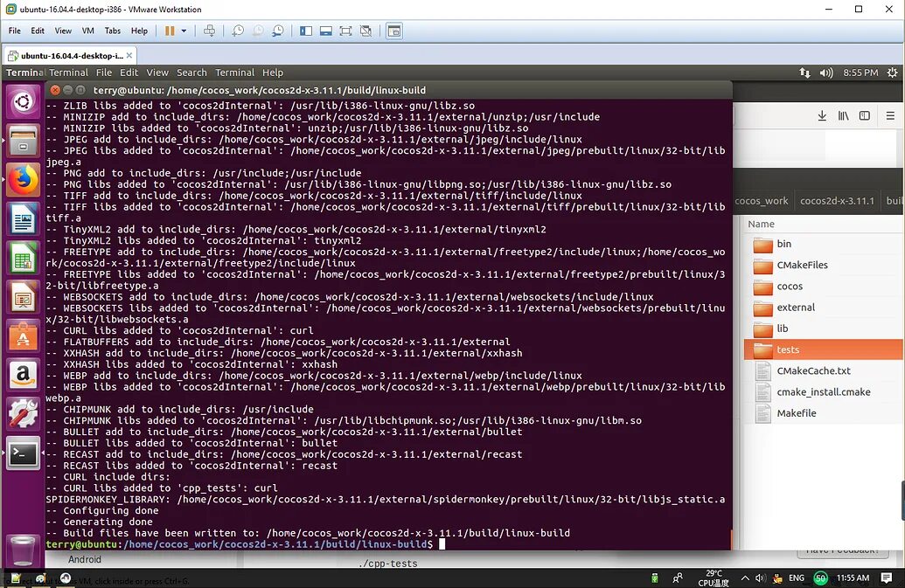This screenshot has width=905, height=588.
Task: Open the downloads icon in background window toolbar
Action: point(822,116)
